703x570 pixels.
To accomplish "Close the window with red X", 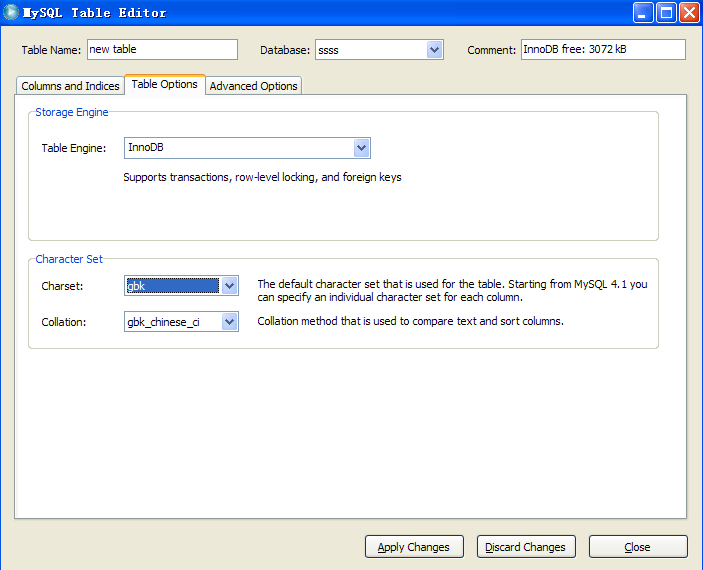I will (690, 13).
